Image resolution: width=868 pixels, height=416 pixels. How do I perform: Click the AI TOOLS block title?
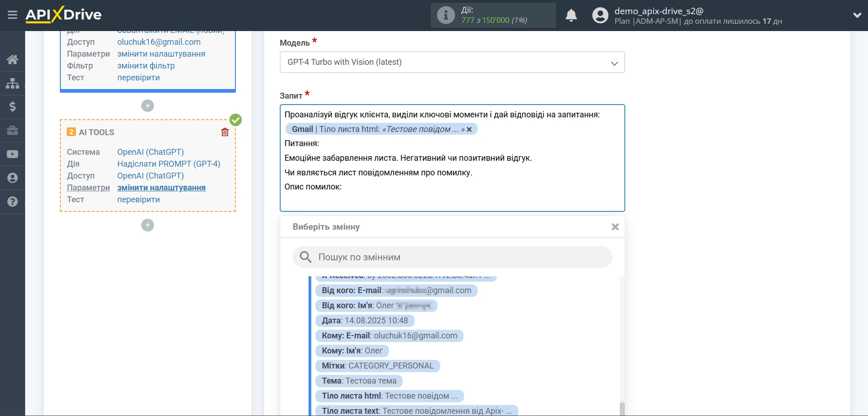click(96, 132)
